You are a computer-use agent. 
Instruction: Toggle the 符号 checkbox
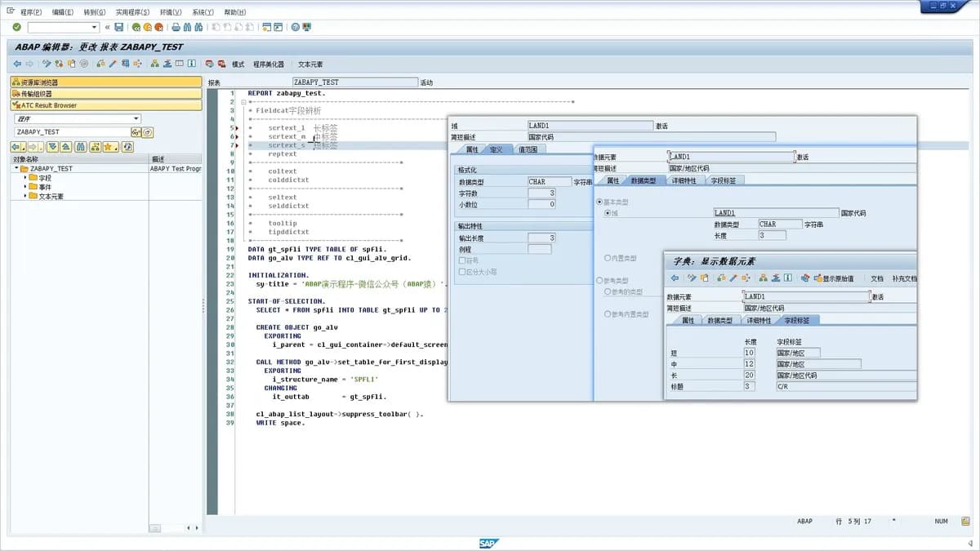tap(462, 260)
